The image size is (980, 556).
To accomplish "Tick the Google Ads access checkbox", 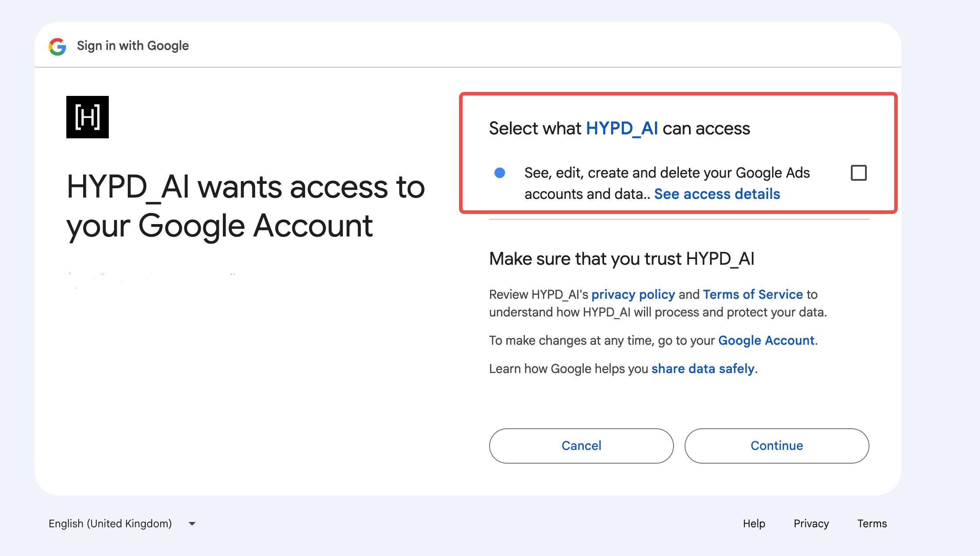I will [859, 173].
